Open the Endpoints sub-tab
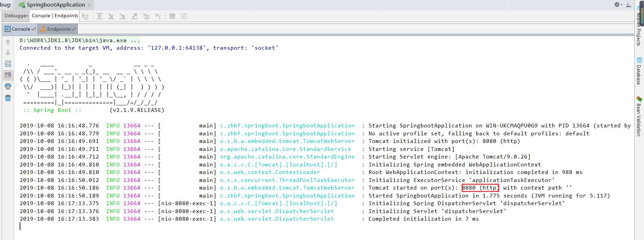Screen dimensions: 644x240 pyautogui.click(x=58, y=29)
